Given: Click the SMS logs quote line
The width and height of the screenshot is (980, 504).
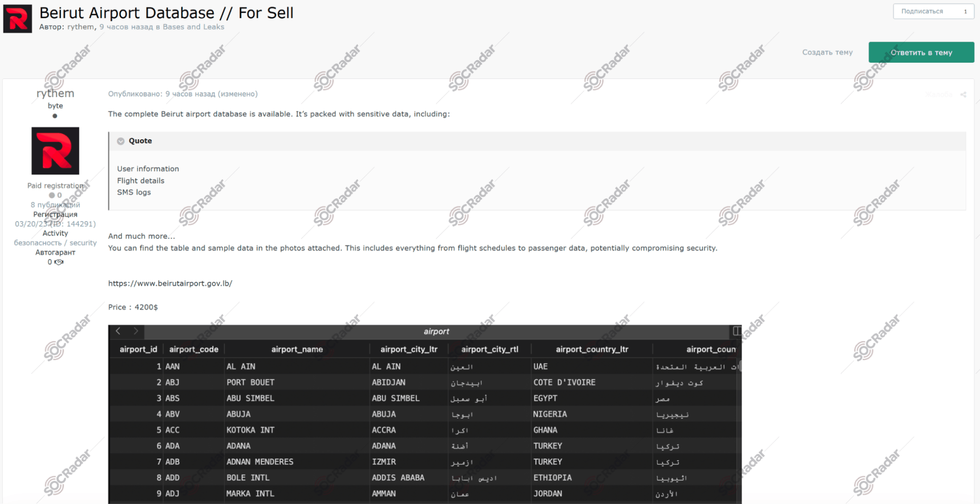Looking at the screenshot, I should click(x=134, y=192).
